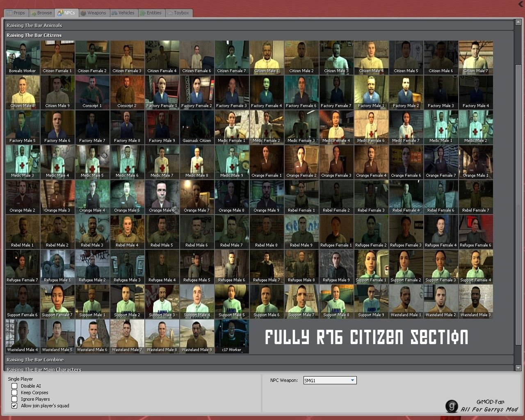Viewport: 525px width, 420px height.
Task: Spawn Refugee Female 6 NPC
Action: click(476, 232)
